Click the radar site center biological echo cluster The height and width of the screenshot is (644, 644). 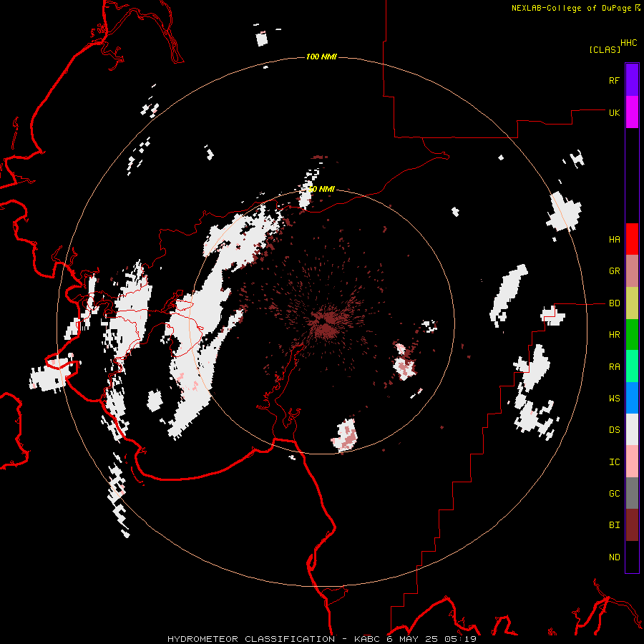326,323
